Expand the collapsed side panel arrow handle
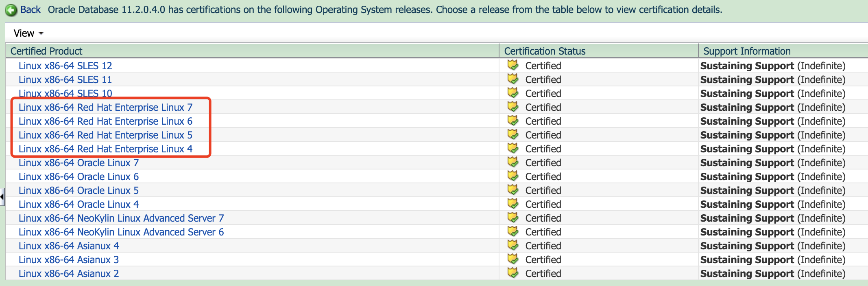The image size is (868, 286). (x=2, y=197)
